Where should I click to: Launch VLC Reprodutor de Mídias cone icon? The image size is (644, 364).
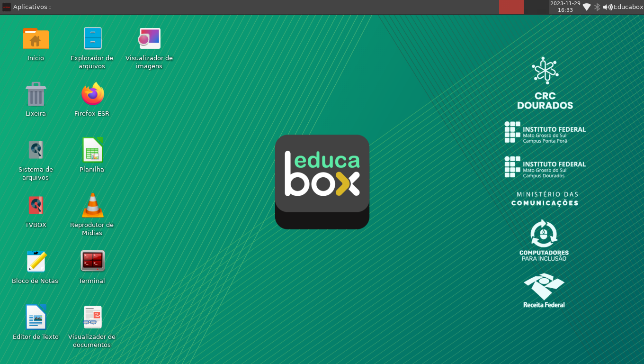click(92, 205)
